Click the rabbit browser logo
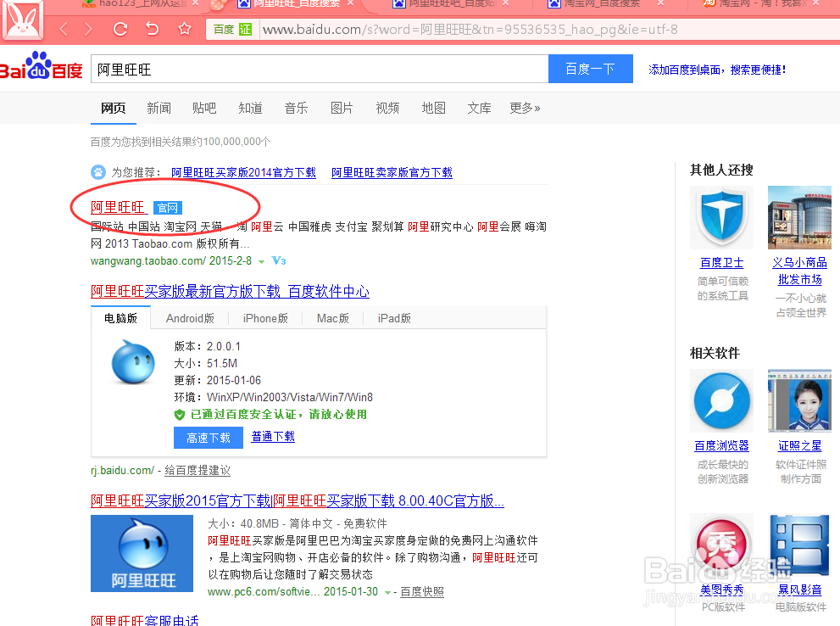Viewport: 840px width, 626px height. 23,20
